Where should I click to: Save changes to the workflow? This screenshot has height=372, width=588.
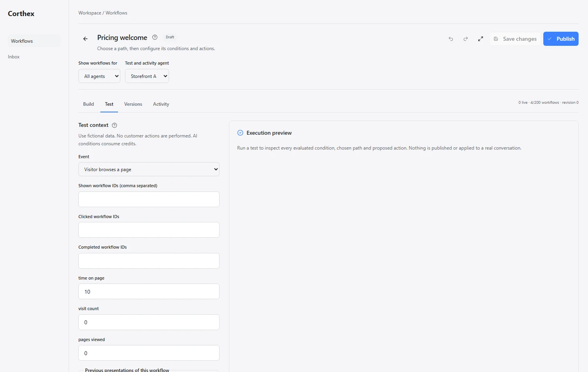point(515,39)
